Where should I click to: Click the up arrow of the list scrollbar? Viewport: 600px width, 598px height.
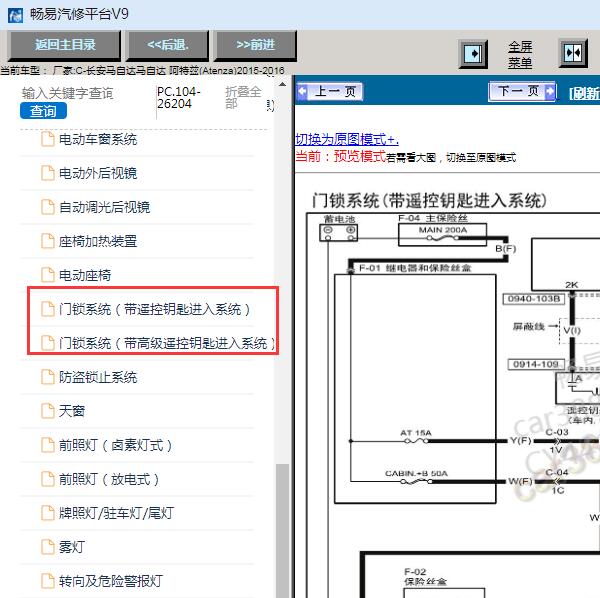point(282,84)
